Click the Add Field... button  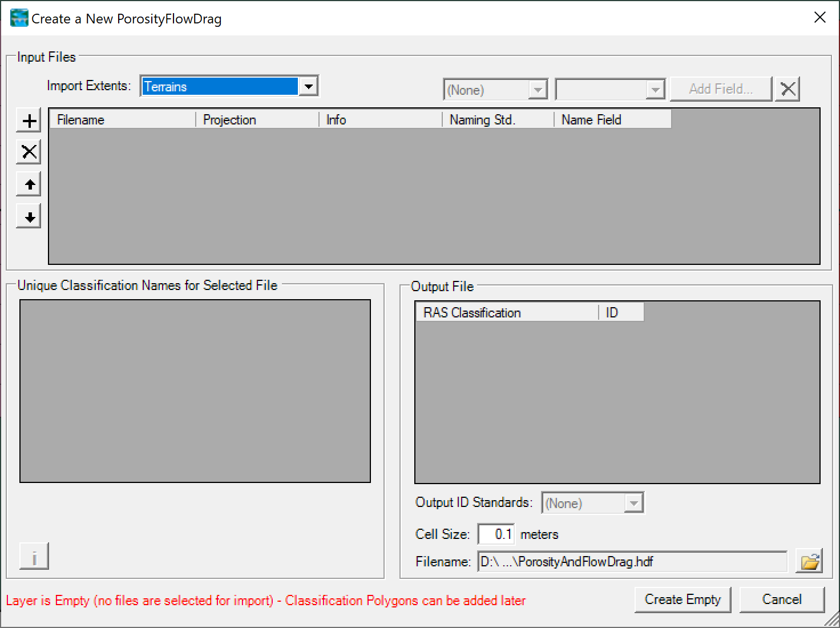click(x=721, y=89)
